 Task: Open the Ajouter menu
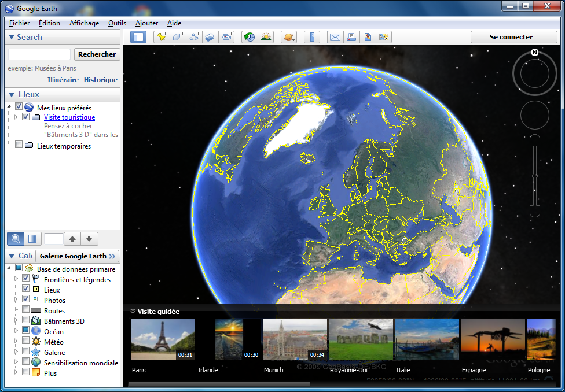tap(146, 23)
